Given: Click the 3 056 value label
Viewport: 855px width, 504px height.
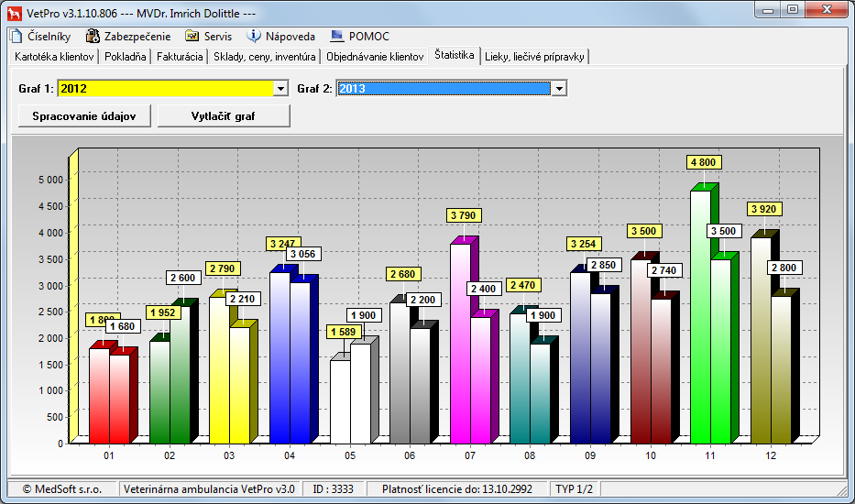Looking at the screenshot, I should click(x=303, y=254).
